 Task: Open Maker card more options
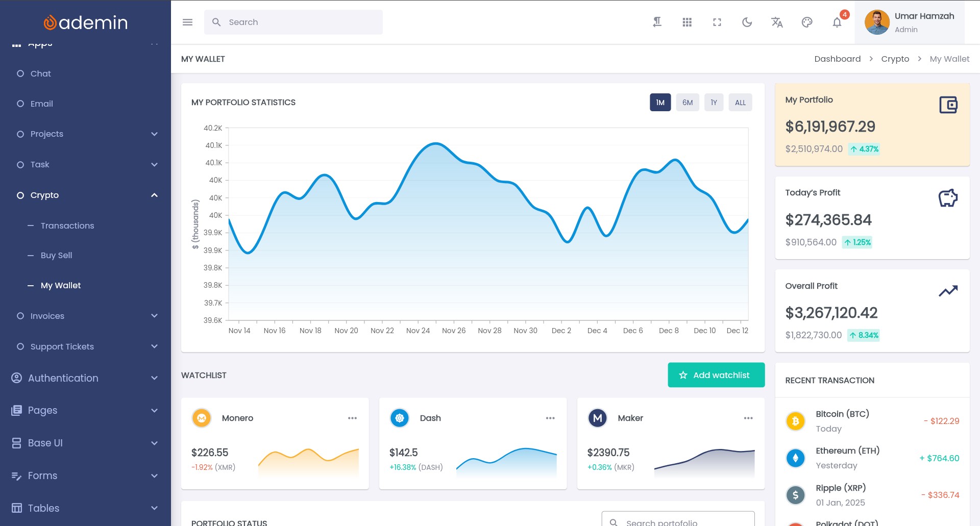[x=748, y=418]
